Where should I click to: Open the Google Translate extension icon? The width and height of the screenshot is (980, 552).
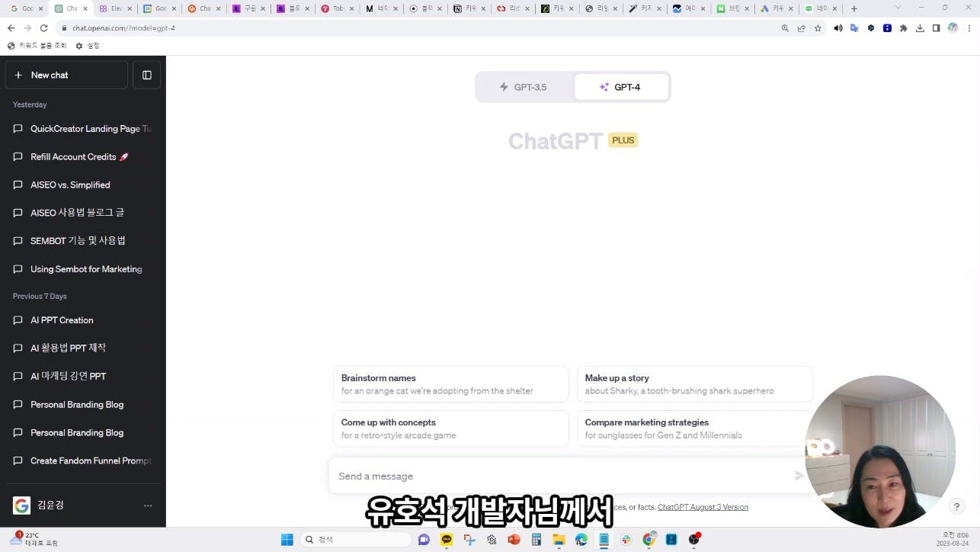pyautogui.click(x=854, y=28)
